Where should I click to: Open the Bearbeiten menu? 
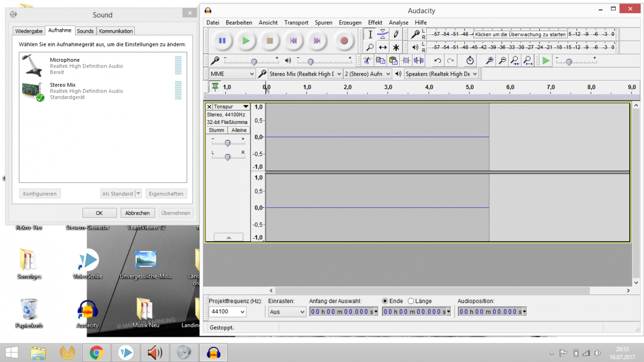[239, 23]
